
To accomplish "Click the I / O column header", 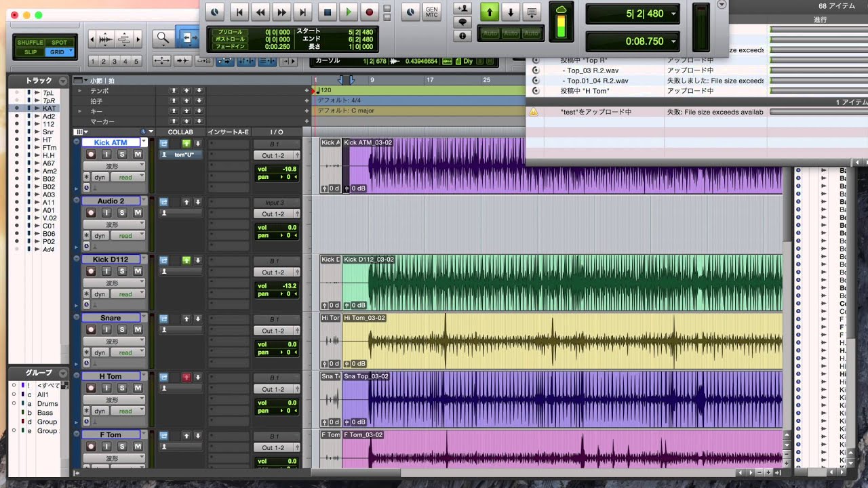I will (x=277, y=131).
